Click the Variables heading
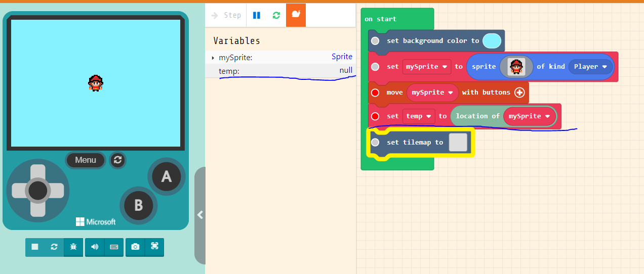The height and width of the screenshot is (274, 644). pyautogui.click(x=236, y=41)
